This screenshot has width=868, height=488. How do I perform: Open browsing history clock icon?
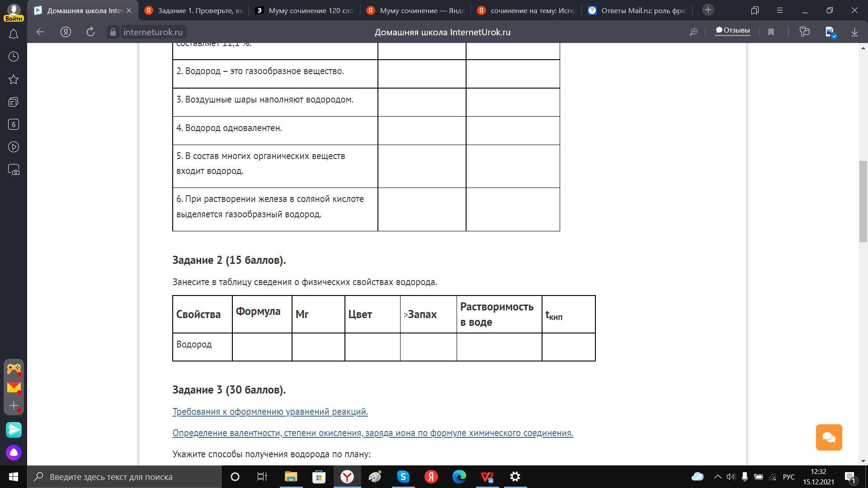[14, 56]
